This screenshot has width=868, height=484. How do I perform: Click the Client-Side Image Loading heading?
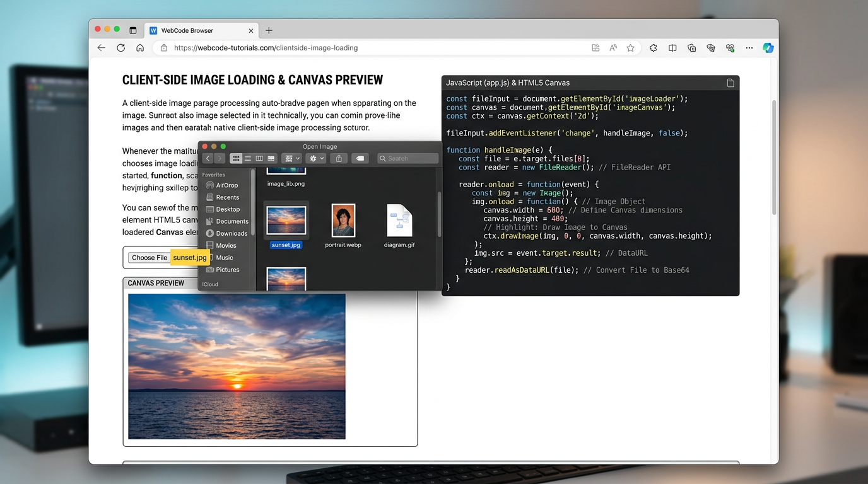pos(252,80)
